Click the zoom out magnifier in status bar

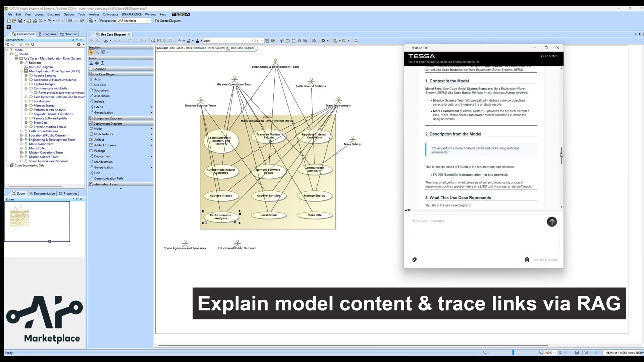[x=485, y=353]
